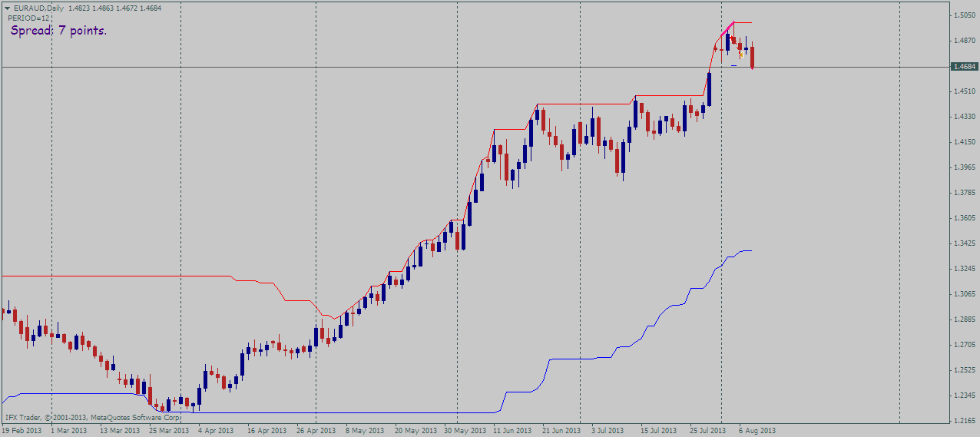Viewport: 980px width, 437px height.
Task: Click the 1.2705 price axis label
Action: [965, 345]
